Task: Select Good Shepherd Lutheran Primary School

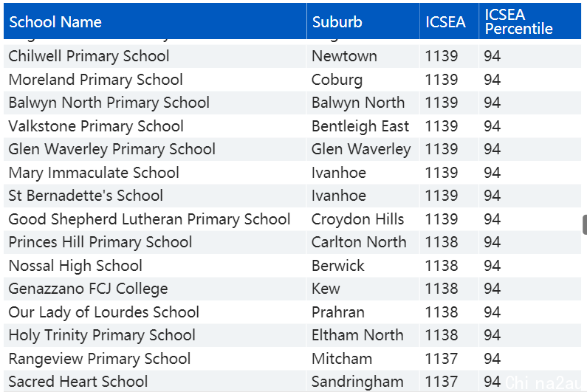Action: tap(149, 219)
